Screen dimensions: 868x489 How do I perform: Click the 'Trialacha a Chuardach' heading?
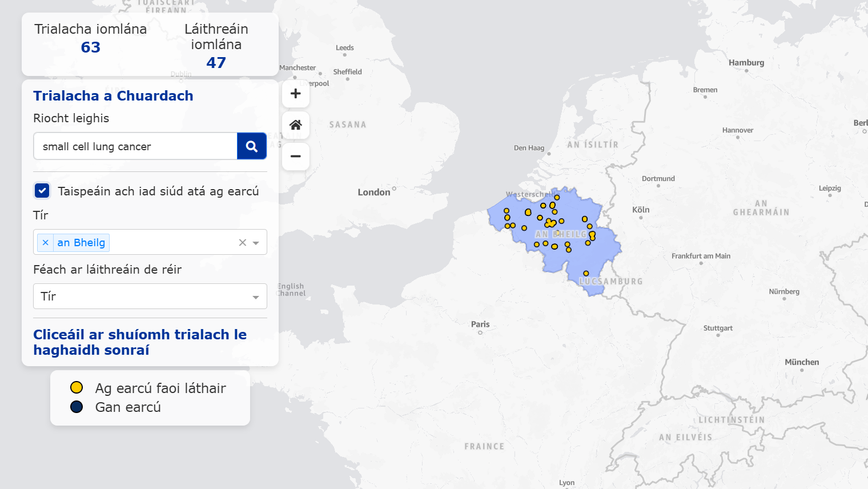(x=113, y=96)
